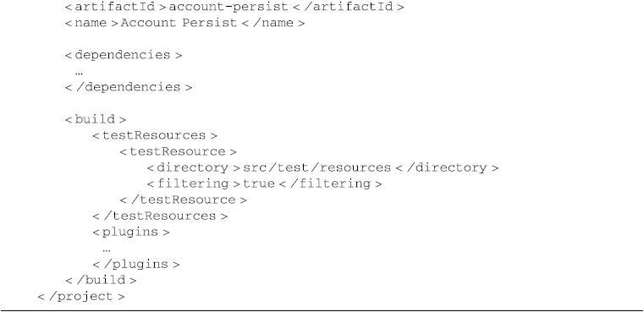Click the opening plugins tag

coord(130,232)
